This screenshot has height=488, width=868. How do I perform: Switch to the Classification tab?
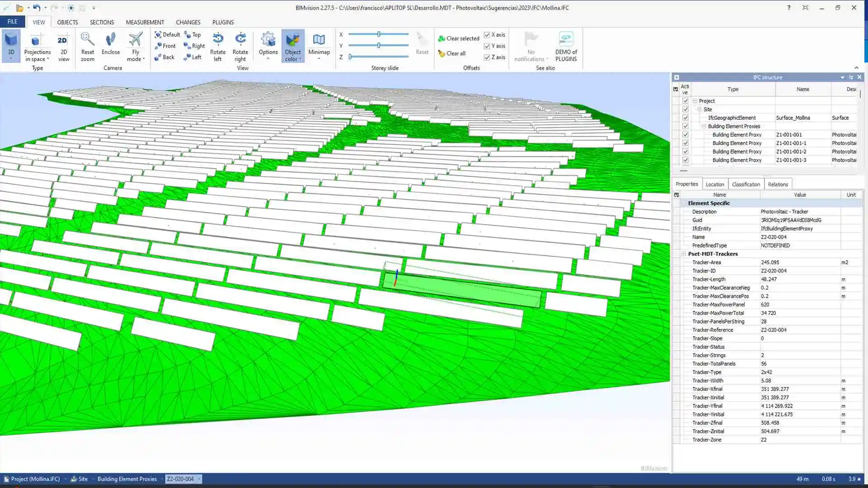746,184
